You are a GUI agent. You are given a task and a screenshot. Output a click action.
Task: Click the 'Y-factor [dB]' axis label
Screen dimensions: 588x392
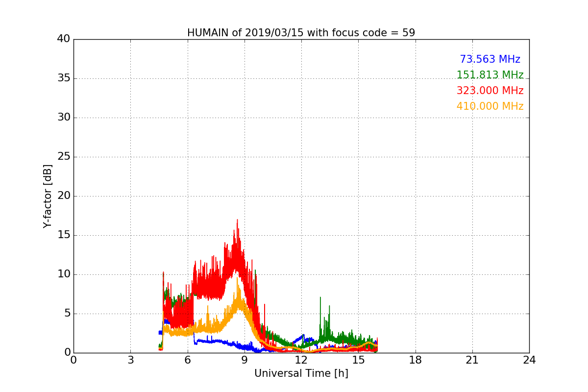47,196
